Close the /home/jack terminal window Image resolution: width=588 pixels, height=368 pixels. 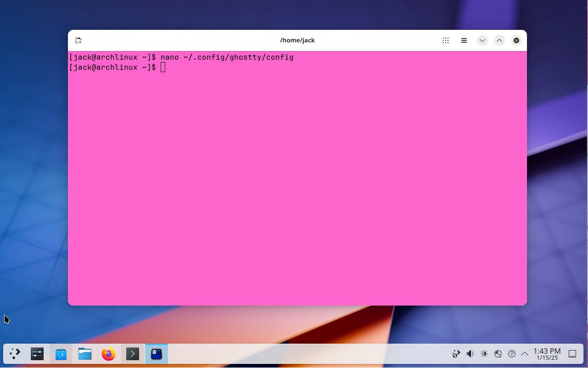516,40
